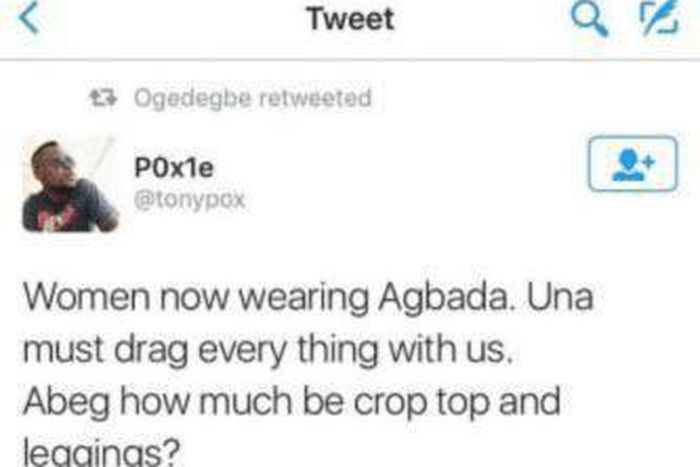The width and height of the screenshot is (700, 467).
Task: Tap the word 'Agbada' in the tweet
Action: [x=443, y=299]
